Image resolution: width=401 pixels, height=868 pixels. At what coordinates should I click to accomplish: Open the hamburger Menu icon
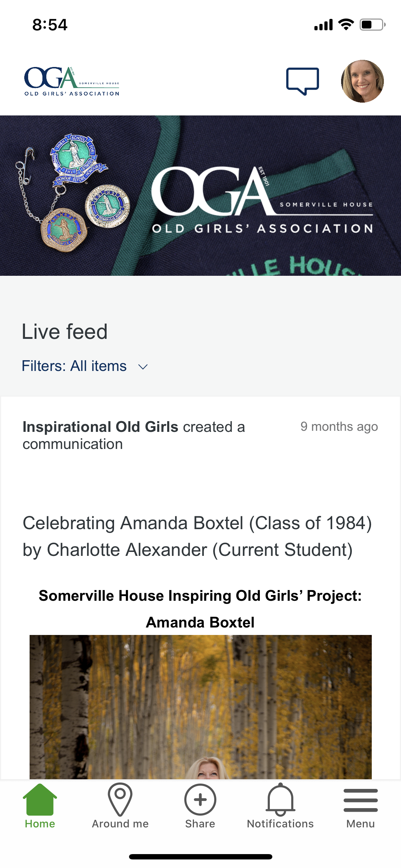[360, 800]
